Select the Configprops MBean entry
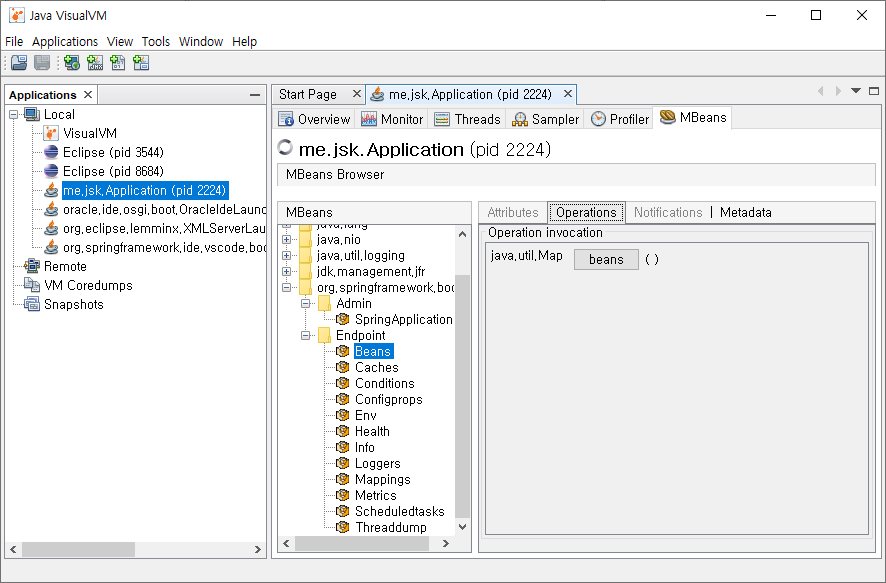The height and width of the screenshot is (583, 886). (x=389, y=399)
